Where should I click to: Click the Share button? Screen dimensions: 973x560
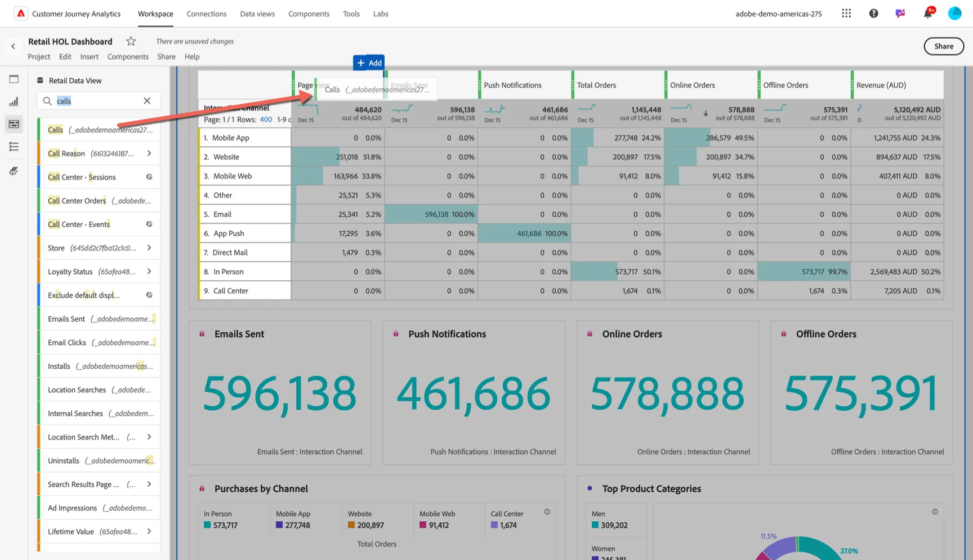click(944, 46)
